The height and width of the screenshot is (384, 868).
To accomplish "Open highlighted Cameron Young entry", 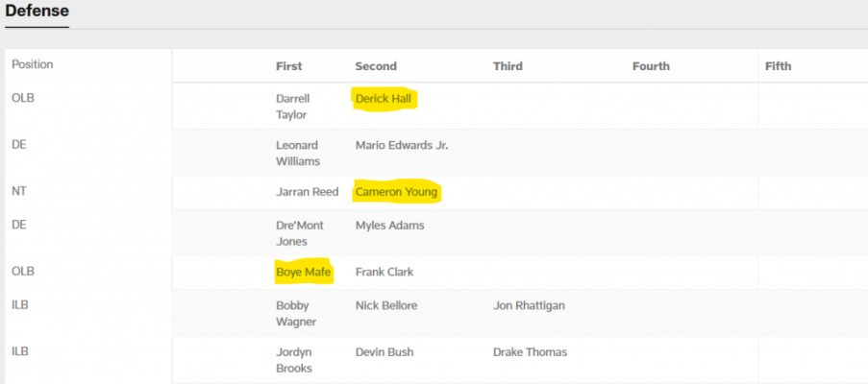I will (396, 192).
